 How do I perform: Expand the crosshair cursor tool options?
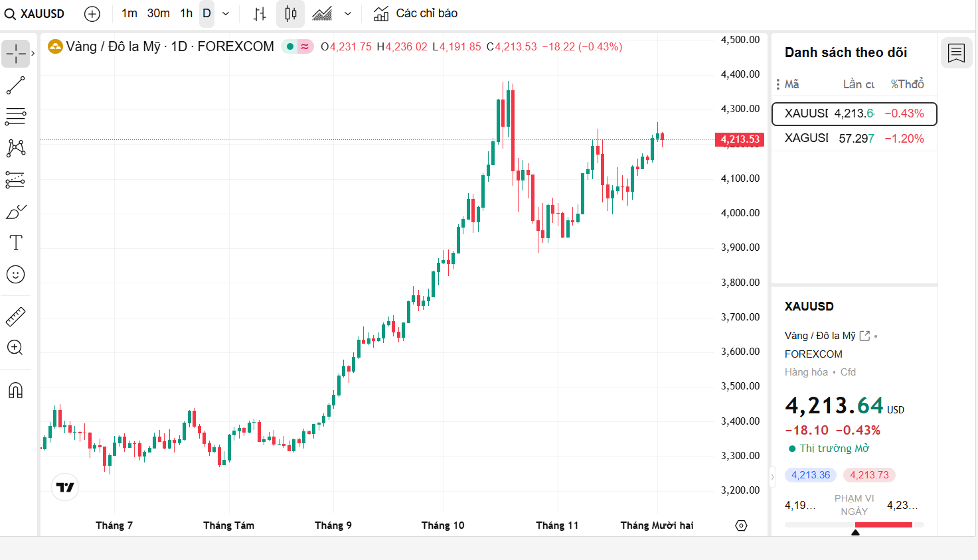(33, 54)
